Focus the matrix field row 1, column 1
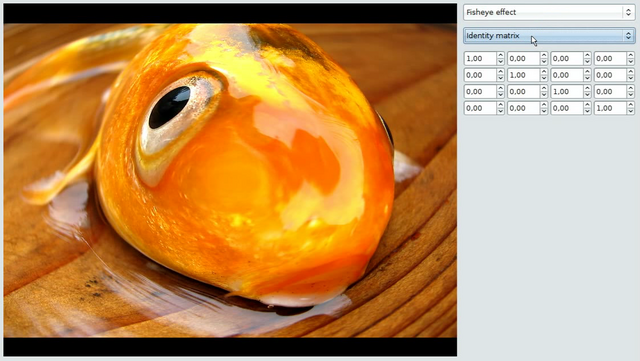The width and height of the screenshot is (640, 361). coord(480,58)
